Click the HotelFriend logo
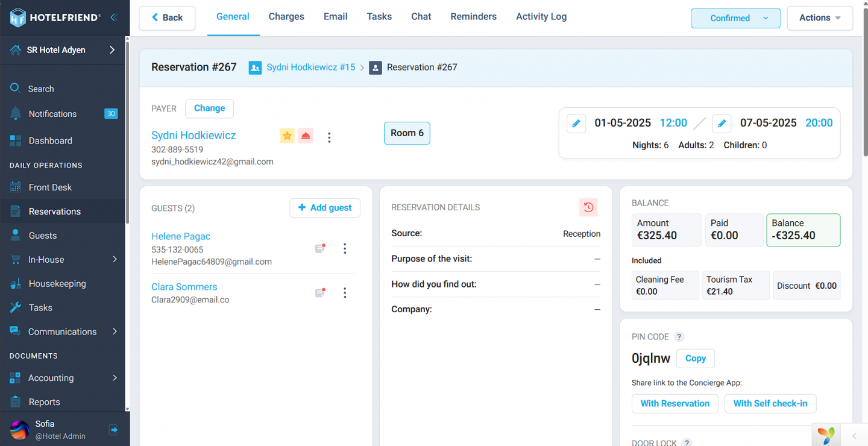 pos(55,17)
